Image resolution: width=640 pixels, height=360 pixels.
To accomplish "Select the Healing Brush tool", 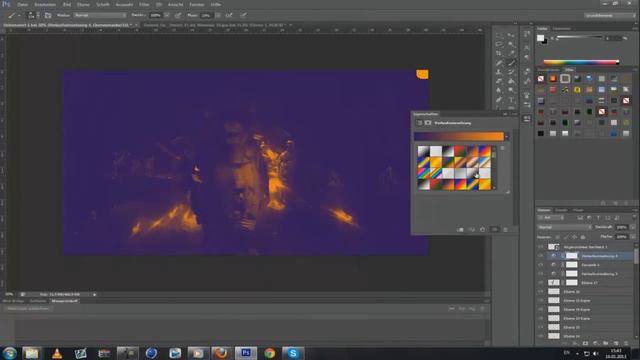I will coord(499,63).
